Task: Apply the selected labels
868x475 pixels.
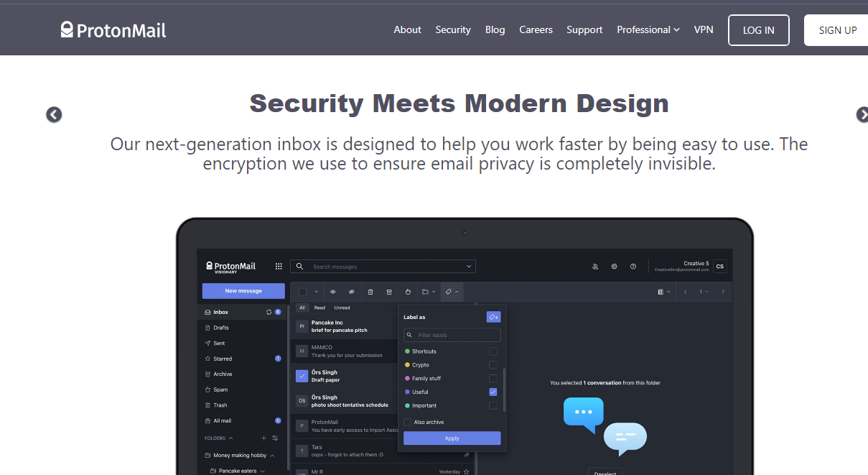Action: [x=452, y=438]
